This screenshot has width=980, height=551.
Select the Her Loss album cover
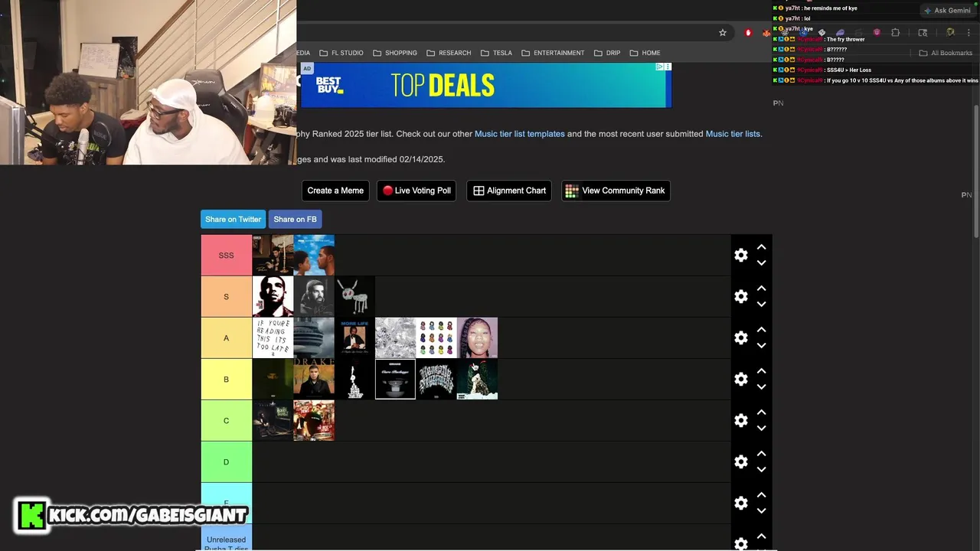click(x=477, y=337)
